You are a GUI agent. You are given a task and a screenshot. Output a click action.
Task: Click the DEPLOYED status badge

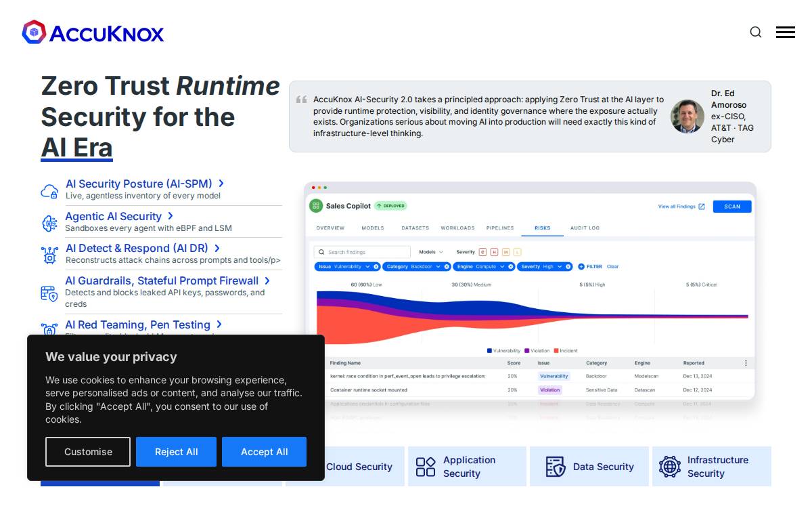point(390,206)
